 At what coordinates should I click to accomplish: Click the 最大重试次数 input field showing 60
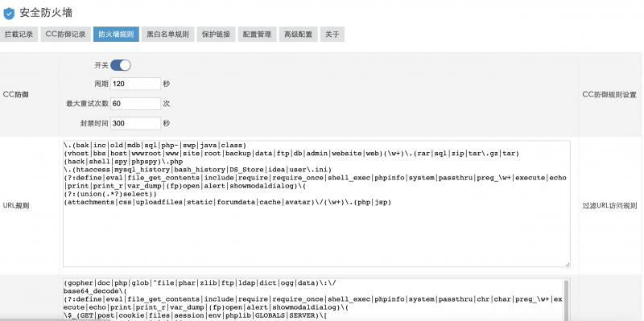point(135,104)
